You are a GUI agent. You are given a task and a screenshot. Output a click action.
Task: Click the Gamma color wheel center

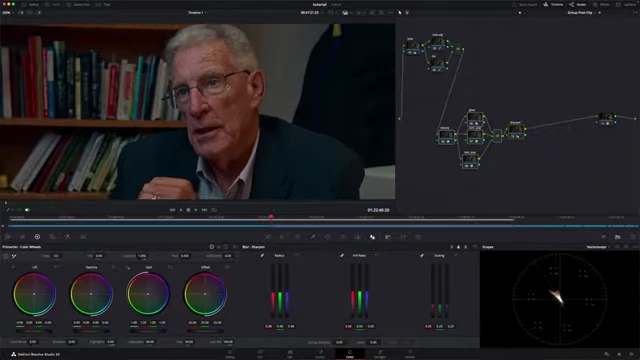click(x=91, y=294)
